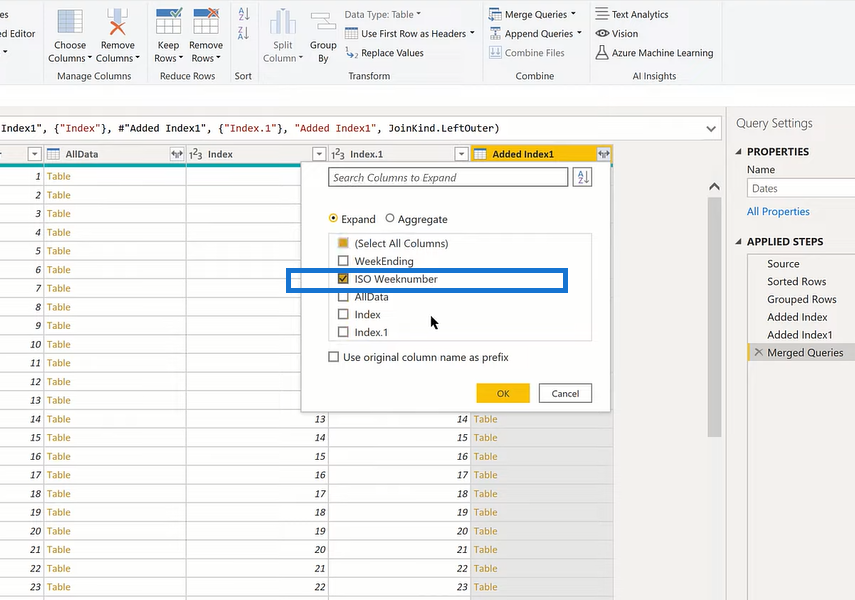Click the formula bar text

(x=250, y=129)
